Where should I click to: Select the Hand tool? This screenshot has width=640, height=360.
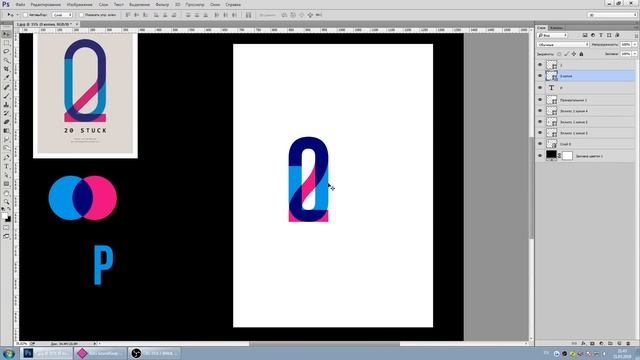pyautogui.click(x=6, y=193)
